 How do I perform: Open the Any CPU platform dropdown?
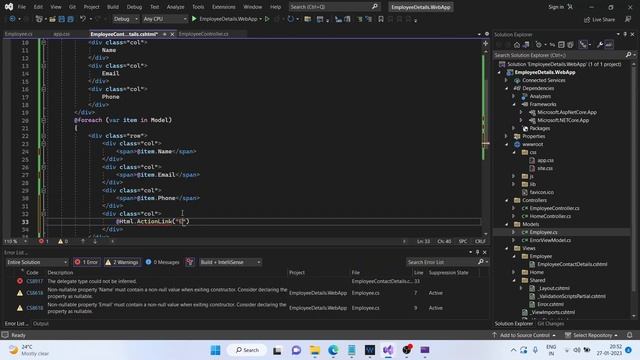pyautogui.click(x=164, y=19)
